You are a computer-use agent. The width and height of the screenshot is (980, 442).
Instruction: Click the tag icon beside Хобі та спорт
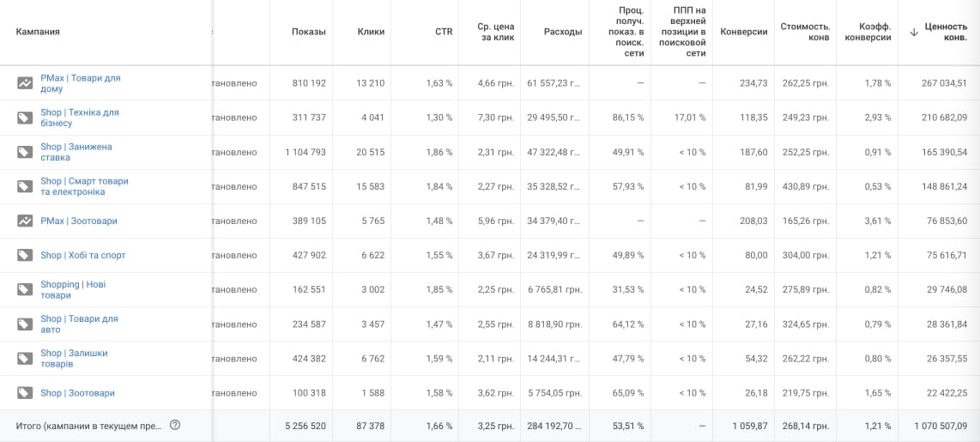[x=25, y=255]
